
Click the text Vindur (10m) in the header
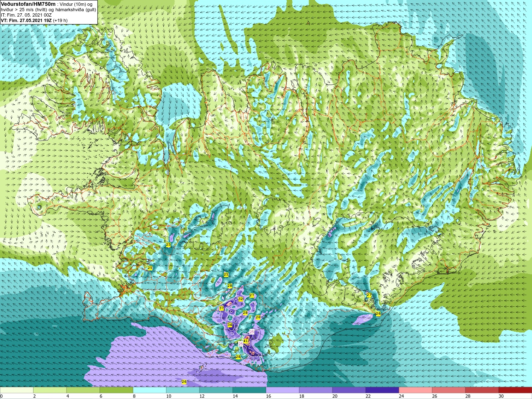(74, 4)
